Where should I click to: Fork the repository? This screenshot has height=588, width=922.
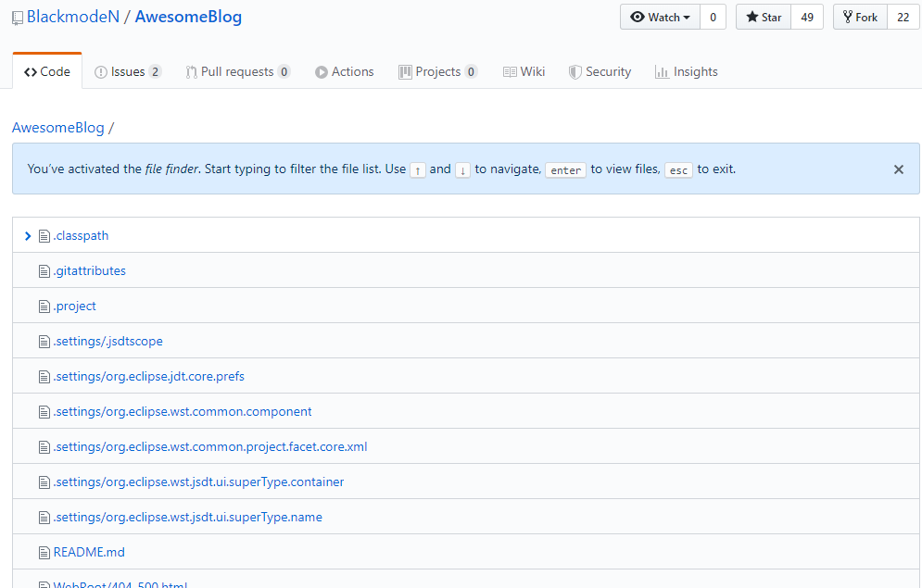pos(860,17)
